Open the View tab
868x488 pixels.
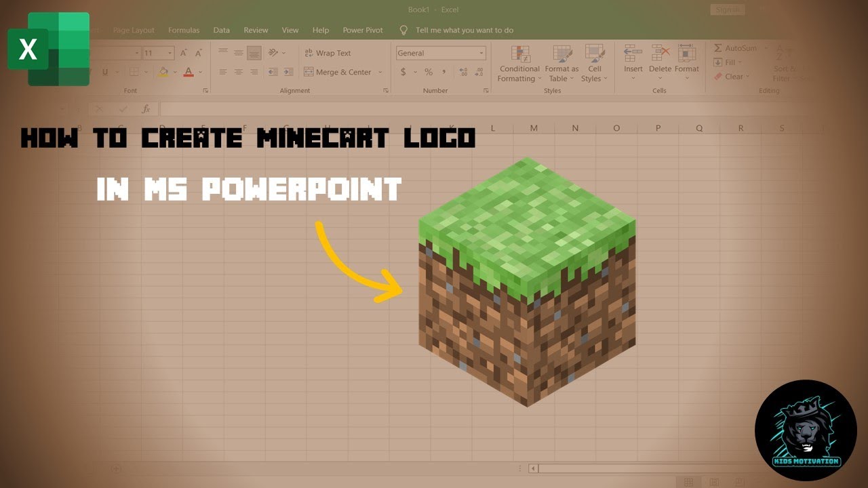pyautogui.click(x=290, y=30)
